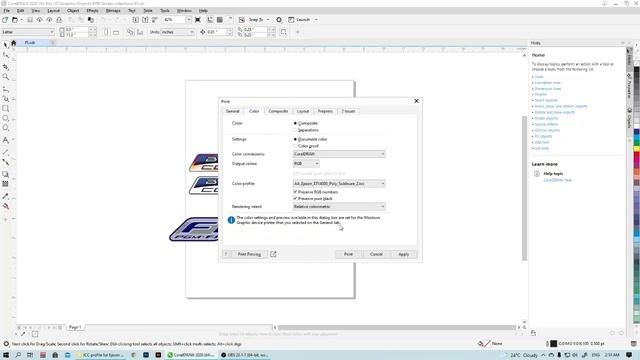Image resolution: width=640 pixels, height=360 pixels.
Task: Select the Rectangle tool
Action: point(6,109)
